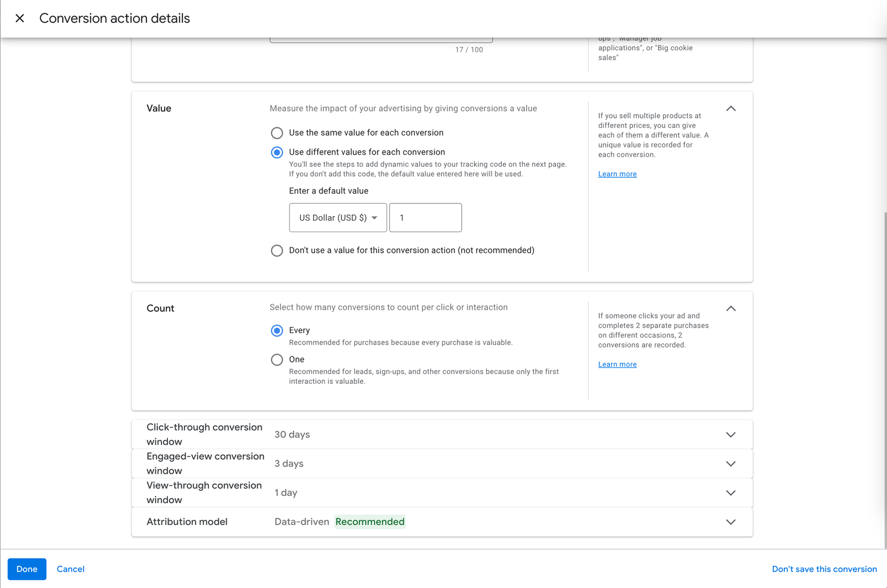Click the vertical scrollbar on the right

(x=884, y=377)
